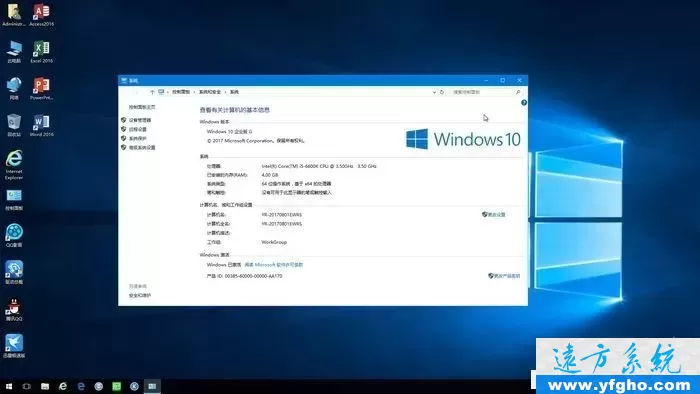This screenshot has height=394, width=700.
Task: Launch the Word 2016 desktop shortcut
Action: tap(42, 125)
